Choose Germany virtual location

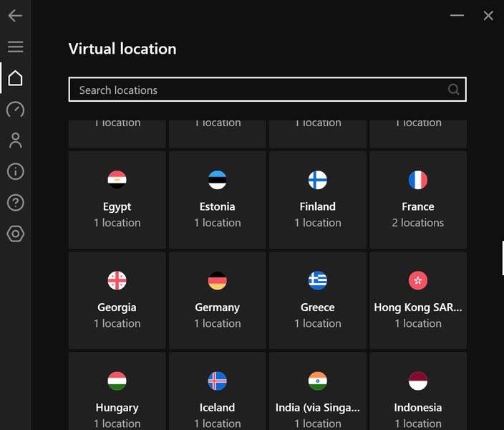(218, 300)
